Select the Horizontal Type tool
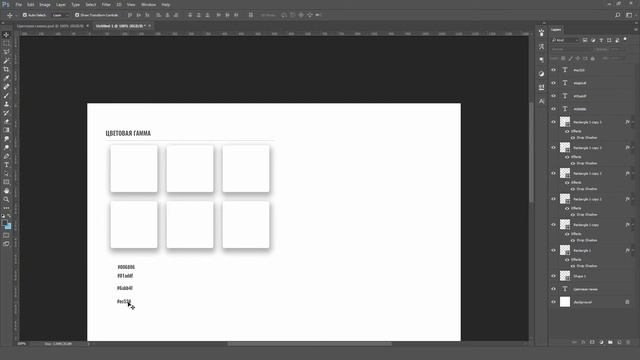The width and height of the screenshot is (640, 360). pyautogui.click(x=6, y=165)
